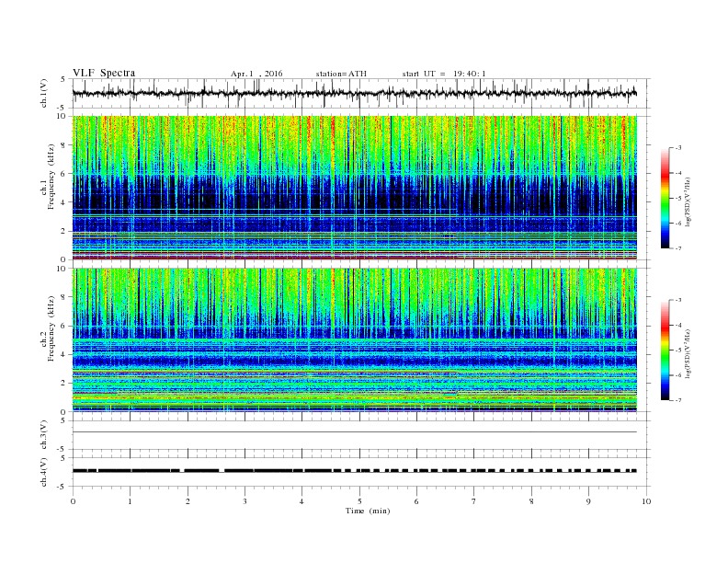The image size is (728, 563).
Task: Select the "ch.1(V)" waveform axis label
Action: point(44,93)
